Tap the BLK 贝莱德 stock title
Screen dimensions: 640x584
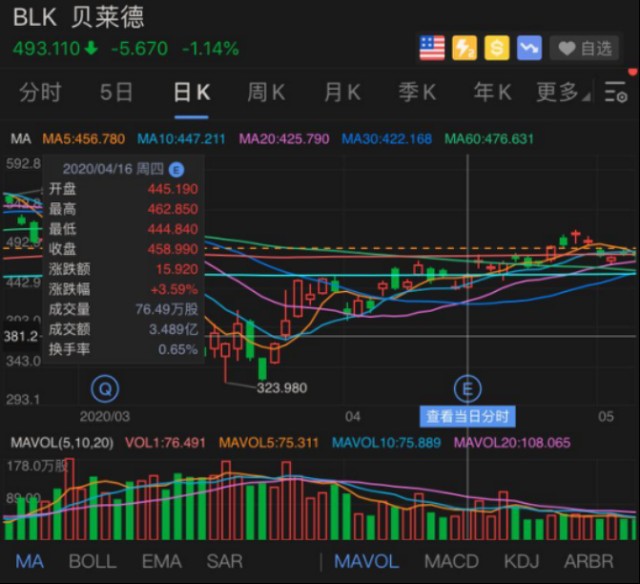[x=78, y=18]
